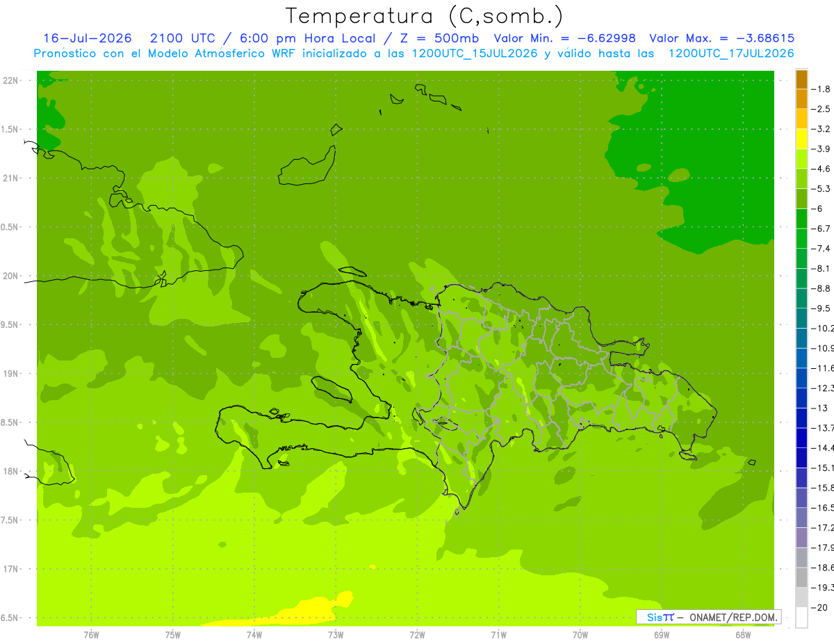Click the light gray swatch above white
The height and width of the screenshot is (644, 834).
(801, 597)
